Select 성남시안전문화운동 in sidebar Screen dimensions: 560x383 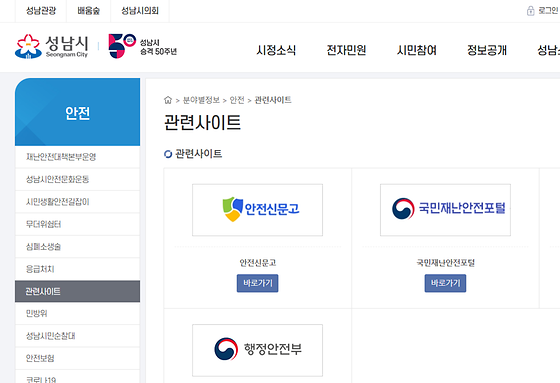click(x=78, y=179)
